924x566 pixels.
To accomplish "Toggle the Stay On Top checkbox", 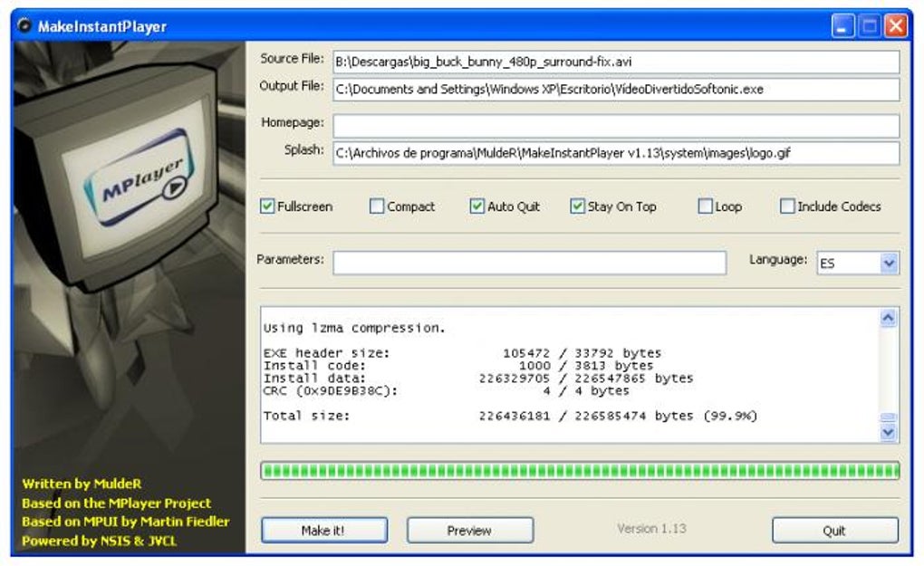I will 577,206.
